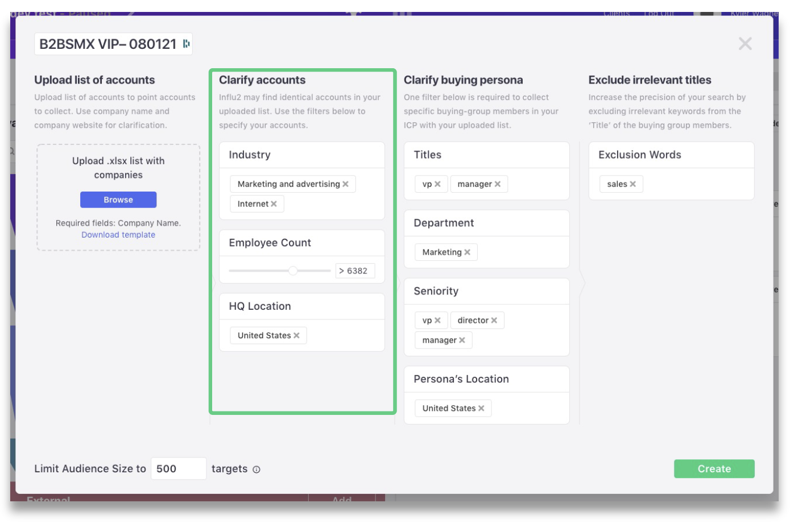This screenshot has width=794, height=532.
Task: Click the audience name field B2BSMX VIP
Action: tap(108, 44)
